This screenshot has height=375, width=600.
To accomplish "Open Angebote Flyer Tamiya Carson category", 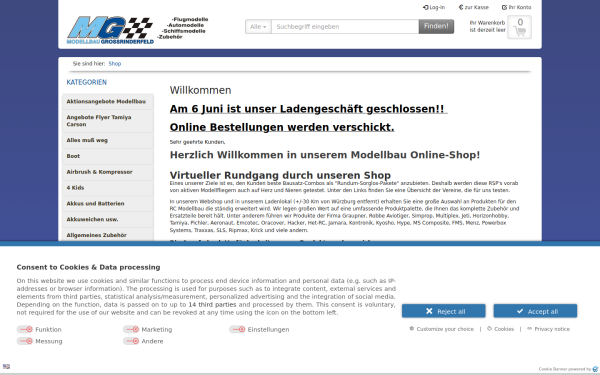I will (108, 121).
